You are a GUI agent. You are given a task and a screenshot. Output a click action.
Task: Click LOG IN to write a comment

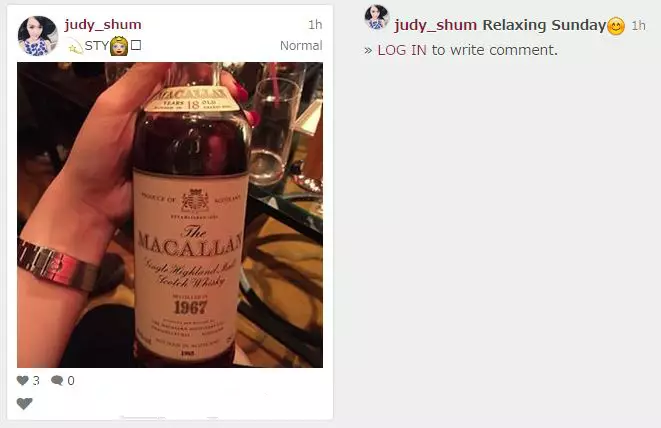tap(402, 50)
